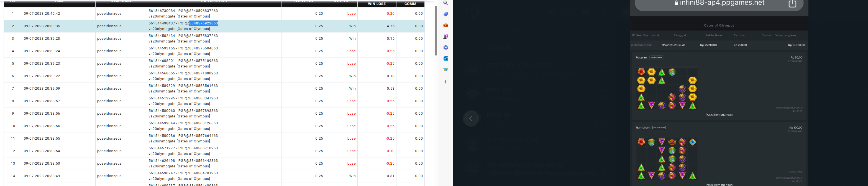Click the Taruhan Ante badge beside Runtuhan

(659, 128)
